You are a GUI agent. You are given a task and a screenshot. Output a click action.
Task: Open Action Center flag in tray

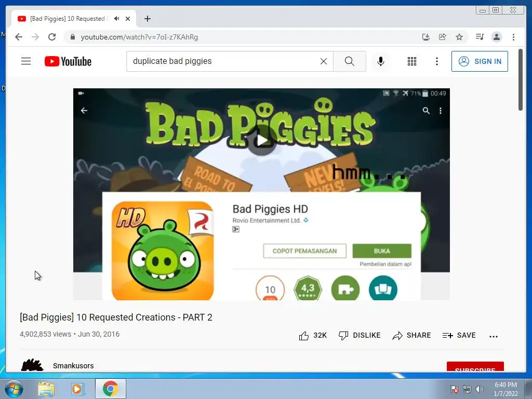click(454, 389)
